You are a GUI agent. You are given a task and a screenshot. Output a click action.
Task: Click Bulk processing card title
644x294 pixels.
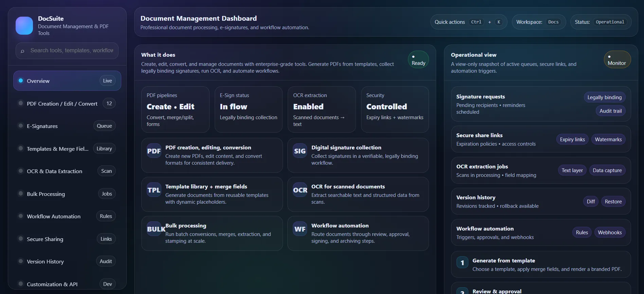pos(186,226)
